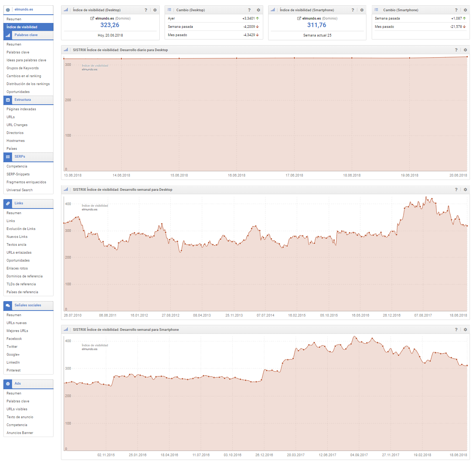Image resolution: width=476 pixels, height=466 pixels.
Task: Collapse the Estructura sidebar section
Action: tap(23, 100)
